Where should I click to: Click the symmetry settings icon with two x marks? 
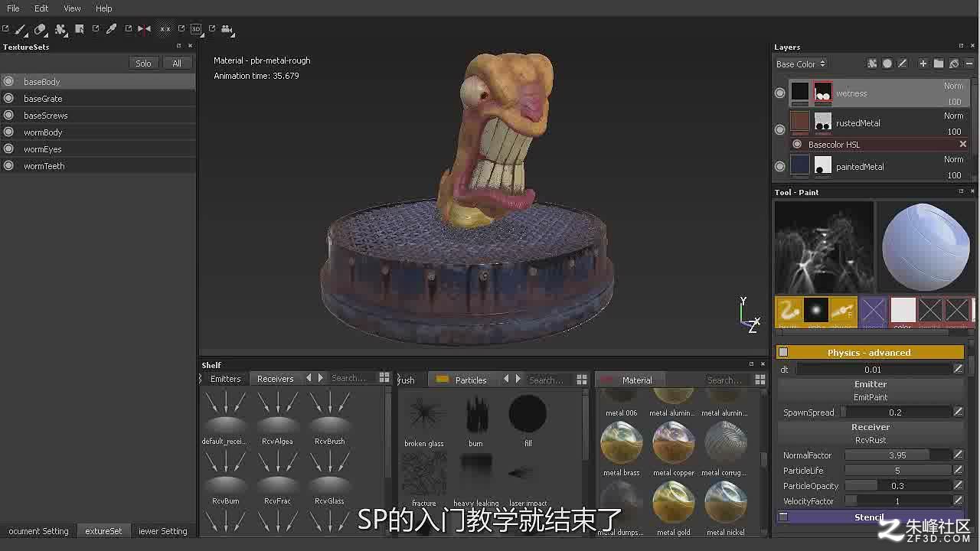(165, 29)
